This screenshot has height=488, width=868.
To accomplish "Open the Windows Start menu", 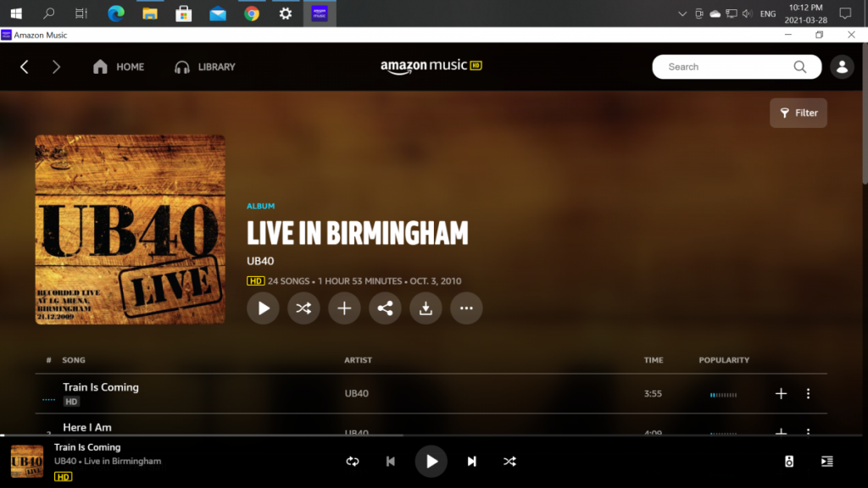I will click(x=16, y=14).
